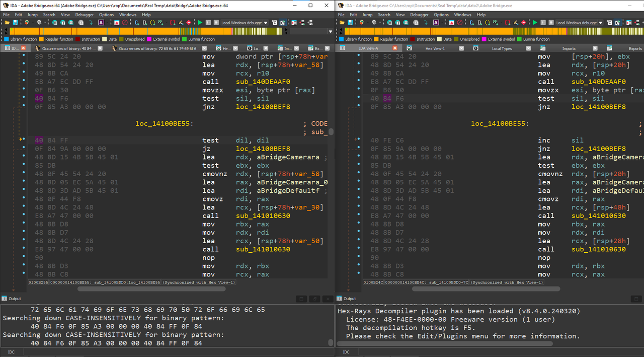Image resolution: width=644 pixels, height=357 pixels.
Task: Select 'Occurrences of binary: 40 84' tab
Action: click(x=69, y=48)
